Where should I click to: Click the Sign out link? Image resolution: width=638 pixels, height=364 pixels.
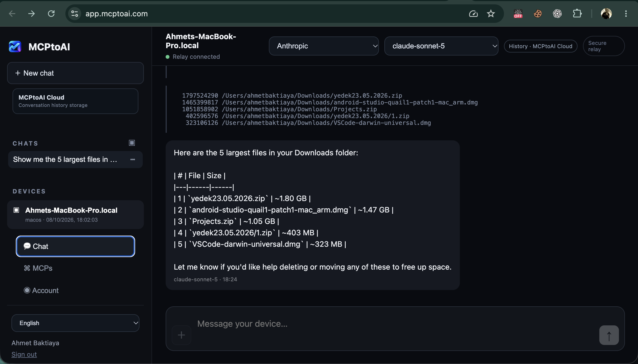pyautogui.click(x=24, y=354)
